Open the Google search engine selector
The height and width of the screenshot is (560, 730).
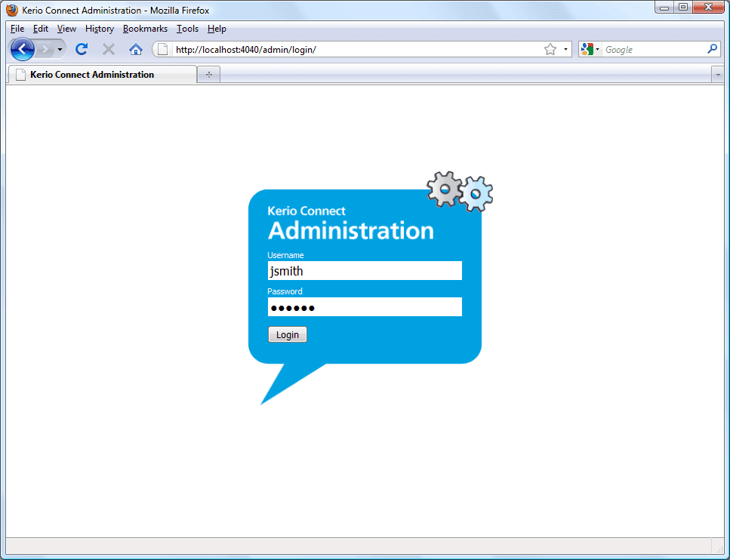[590, 49]
